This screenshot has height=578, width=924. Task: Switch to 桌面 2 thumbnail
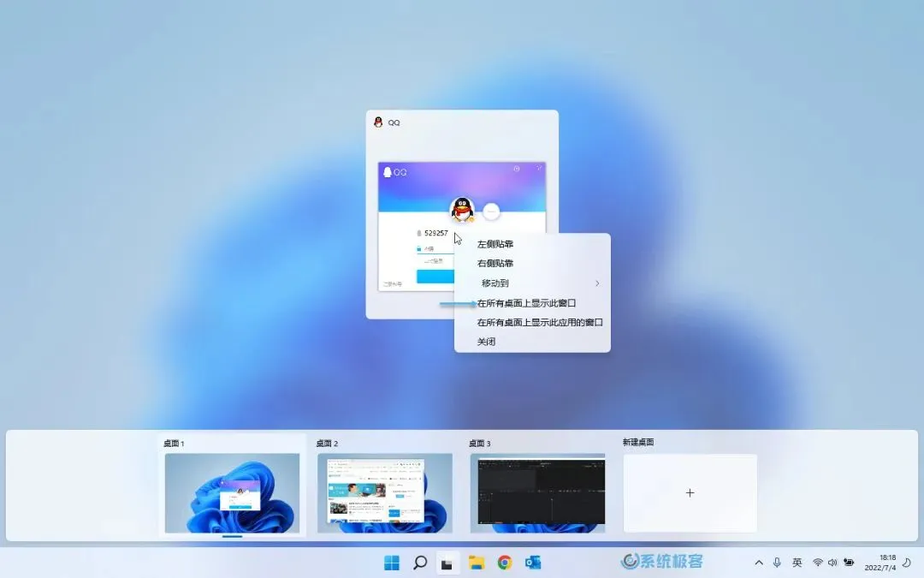385,492
